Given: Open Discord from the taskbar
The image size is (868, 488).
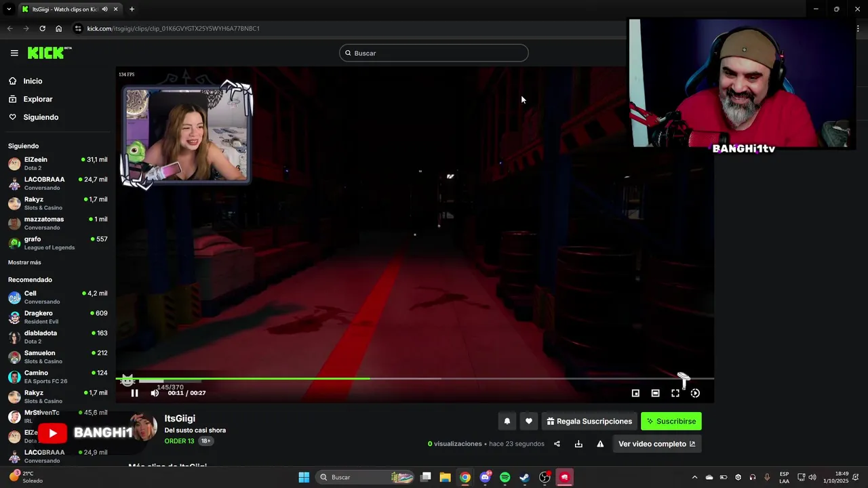Looking at the screenshot, I should [485, 477].
